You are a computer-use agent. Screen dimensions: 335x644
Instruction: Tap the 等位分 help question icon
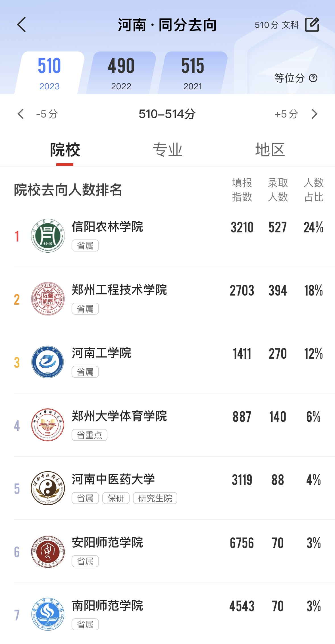[x=313, y=78]
